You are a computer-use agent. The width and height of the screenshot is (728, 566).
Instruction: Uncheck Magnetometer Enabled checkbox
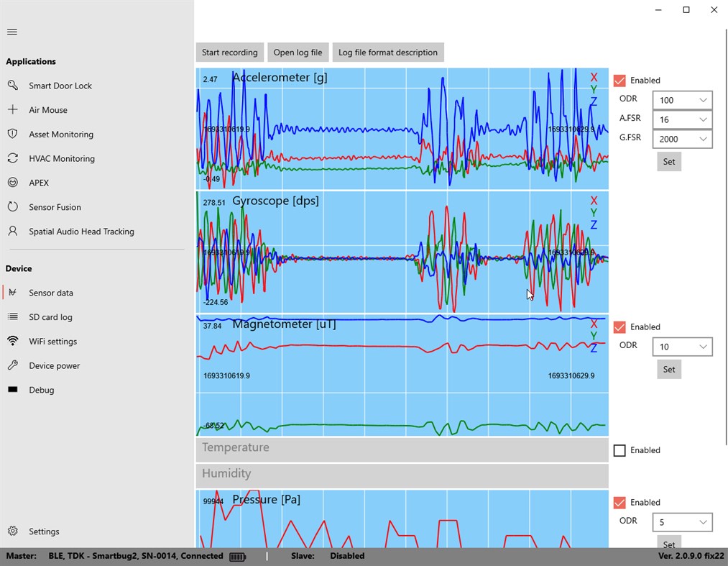[x=619, y=327]
